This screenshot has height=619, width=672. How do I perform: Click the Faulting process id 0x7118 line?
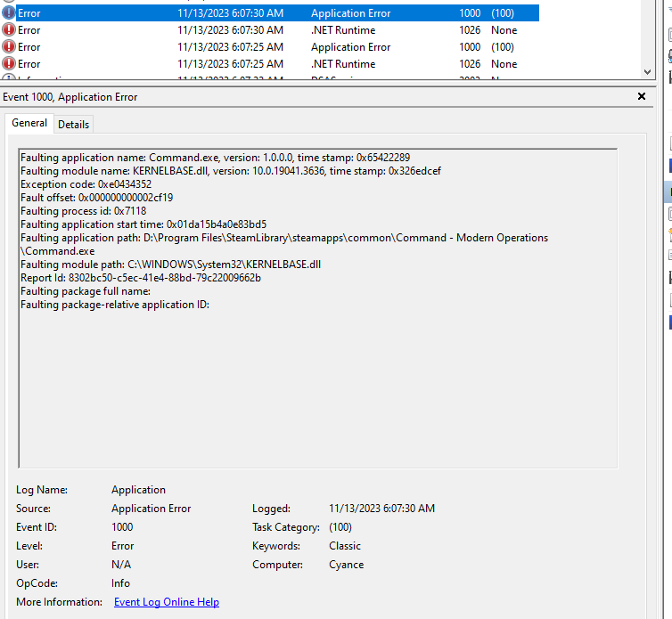(84, 211)
